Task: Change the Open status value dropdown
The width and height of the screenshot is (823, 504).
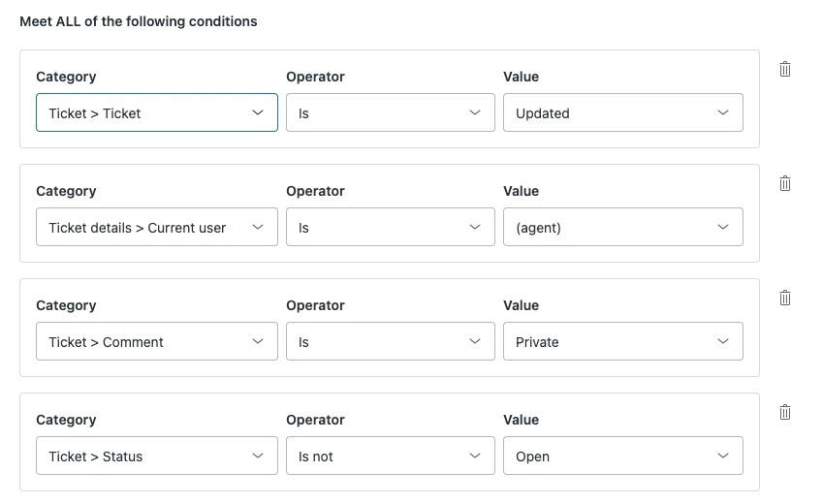Action: 622,456
